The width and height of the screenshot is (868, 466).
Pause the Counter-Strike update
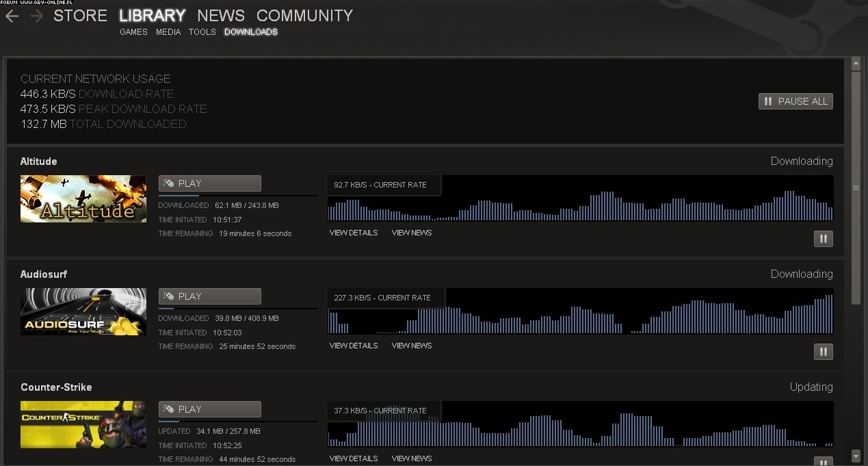click(x=823, y=461)
